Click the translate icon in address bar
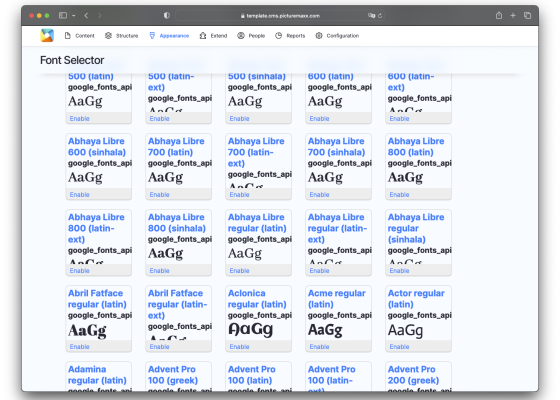This screenshot has height=400, width=560. [x=371, y=16]
